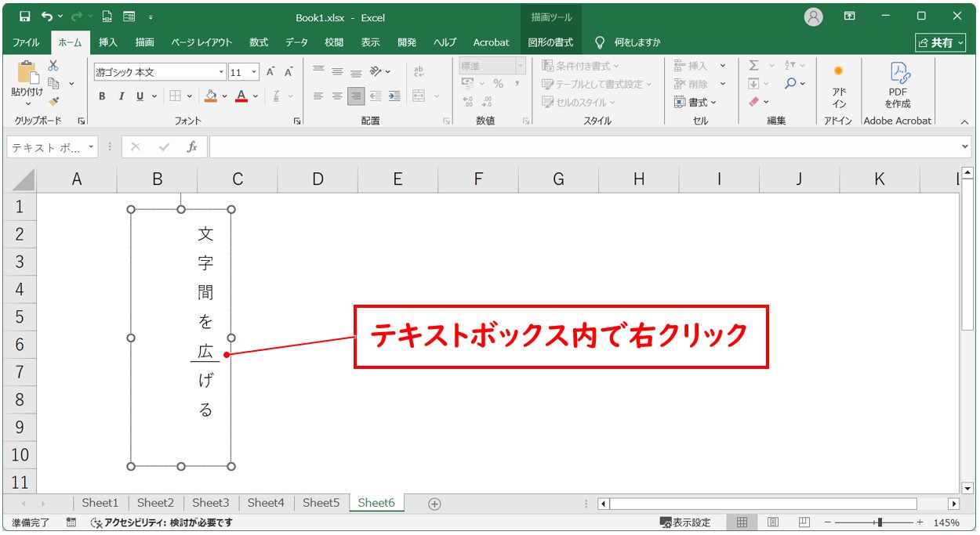Copy selection with the copy icon
Image resolution: width=980 pixels, height=535 pixels.
click(x=53, y=83)
